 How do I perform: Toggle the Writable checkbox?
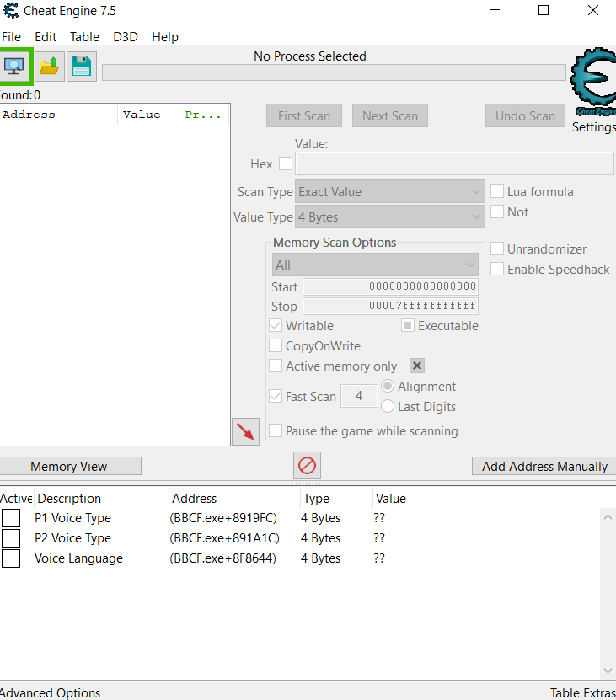tap(276, 325)
